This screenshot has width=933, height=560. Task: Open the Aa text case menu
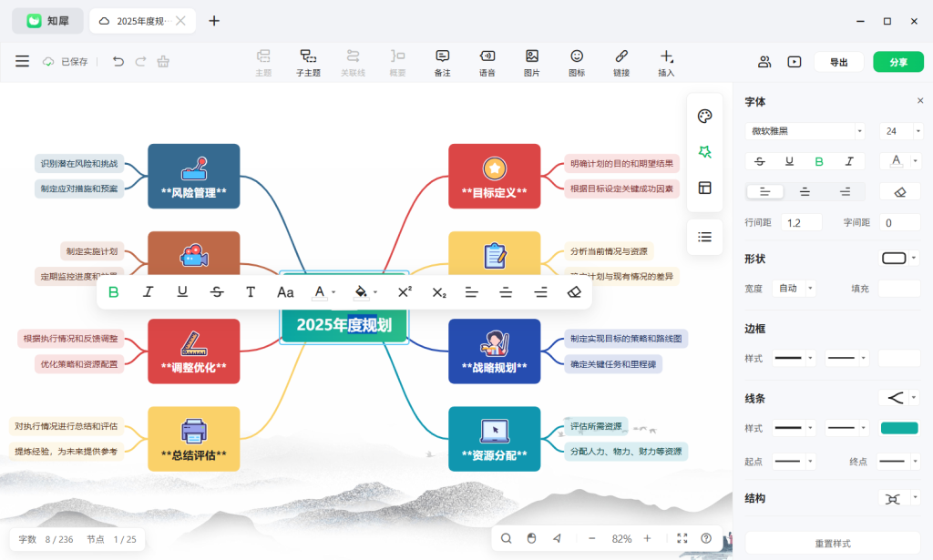[x=285, y=292]
